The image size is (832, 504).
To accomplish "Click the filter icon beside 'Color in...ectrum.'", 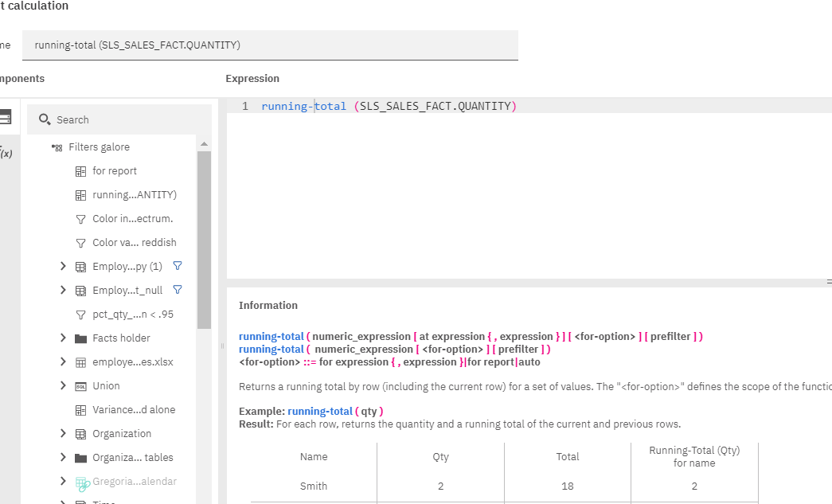I will pos(80,219).
